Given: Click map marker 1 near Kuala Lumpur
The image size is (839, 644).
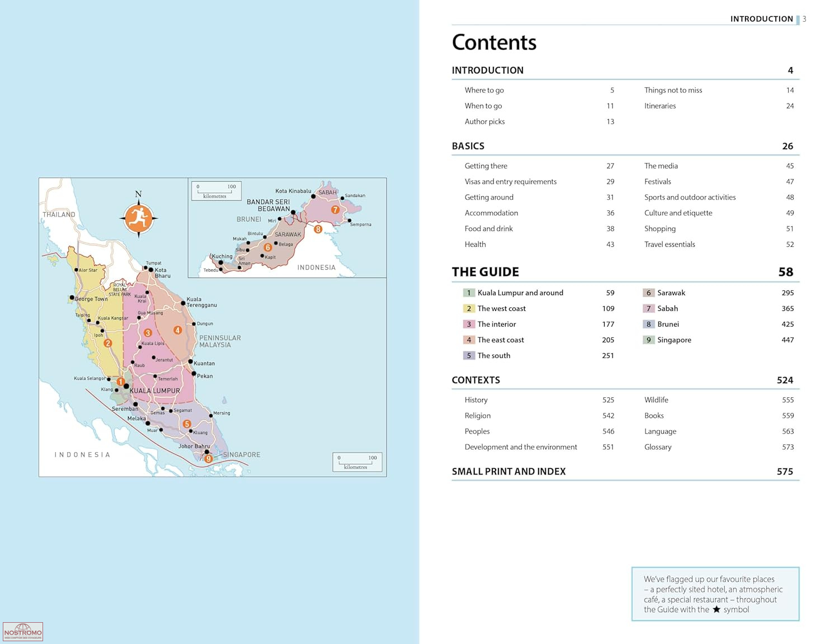Looking at the screenshot, I should pos(120,382).
